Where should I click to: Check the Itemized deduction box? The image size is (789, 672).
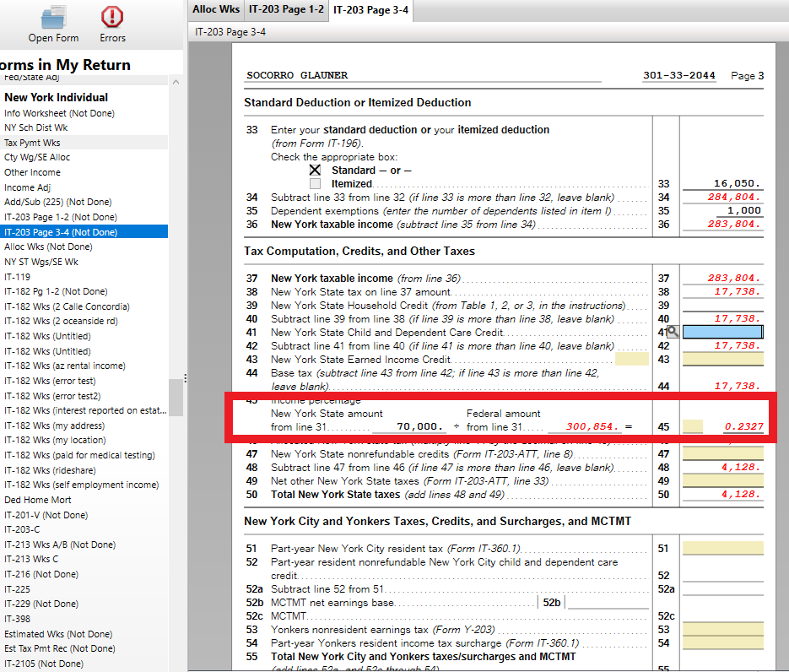click(315, 183)
